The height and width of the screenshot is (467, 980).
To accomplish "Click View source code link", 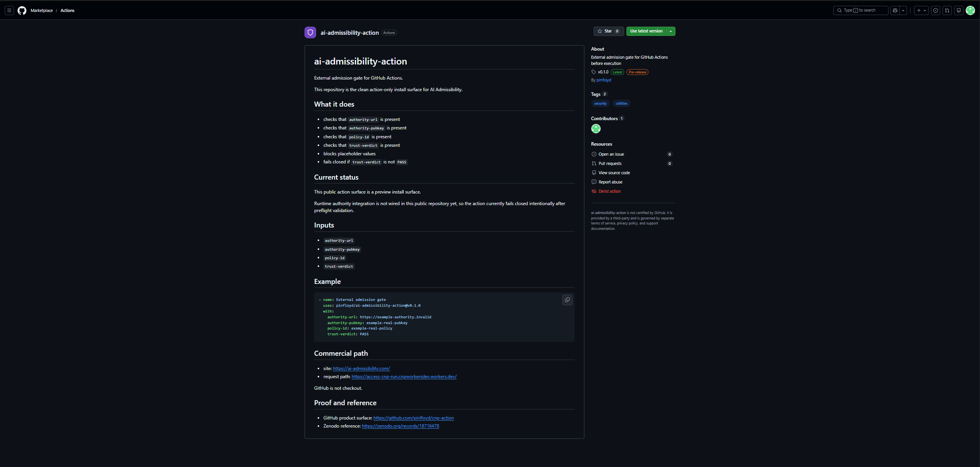I will pos(614,173).
